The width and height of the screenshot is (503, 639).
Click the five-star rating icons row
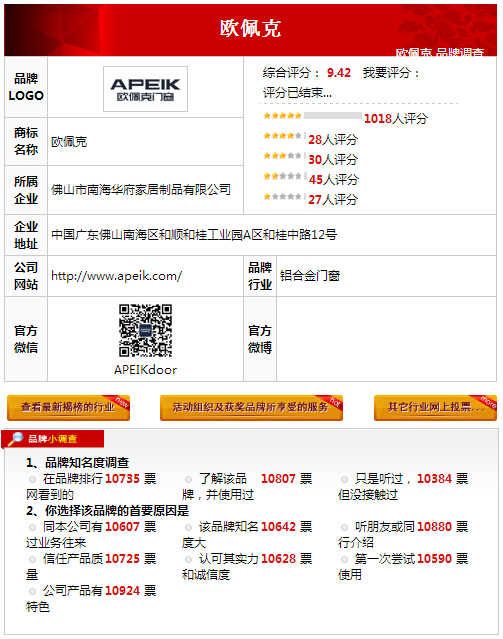(x=282, y=116)
